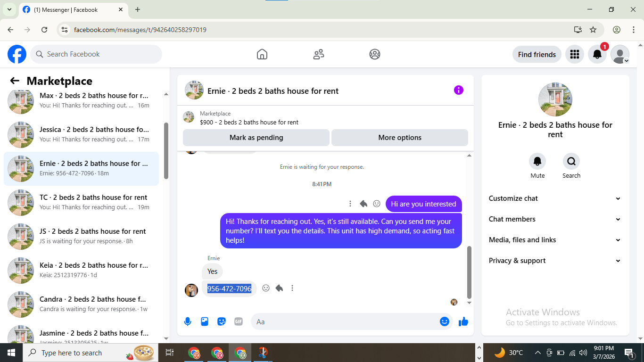Open a new browser tab
Screen dimensions: 644x362
[138, 9]
